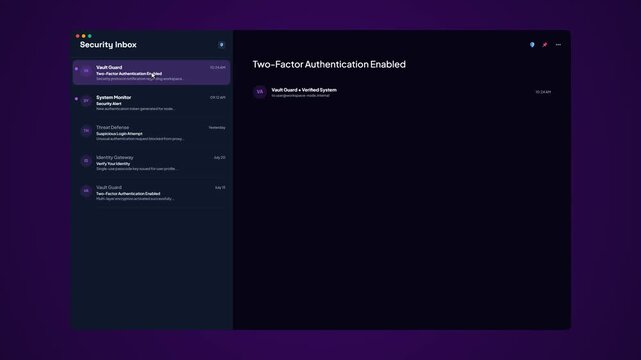Screen dimensions: 641x360
Task: Click the yellow minimize window button
Action: tap(84, 36)
